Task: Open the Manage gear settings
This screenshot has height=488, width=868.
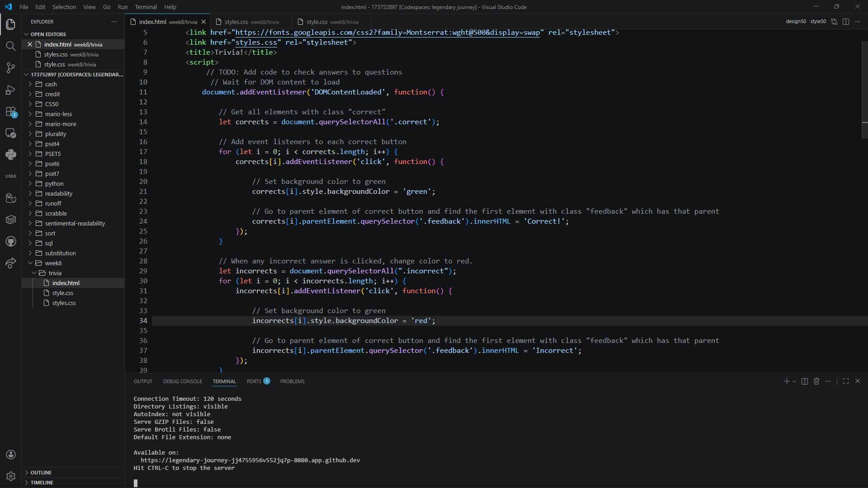Action: click(x=10, y=476)
